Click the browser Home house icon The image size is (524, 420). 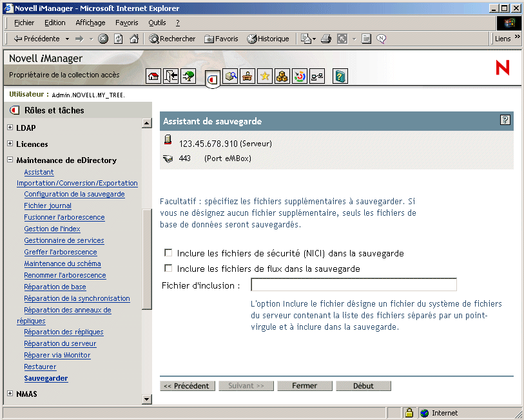134,39
